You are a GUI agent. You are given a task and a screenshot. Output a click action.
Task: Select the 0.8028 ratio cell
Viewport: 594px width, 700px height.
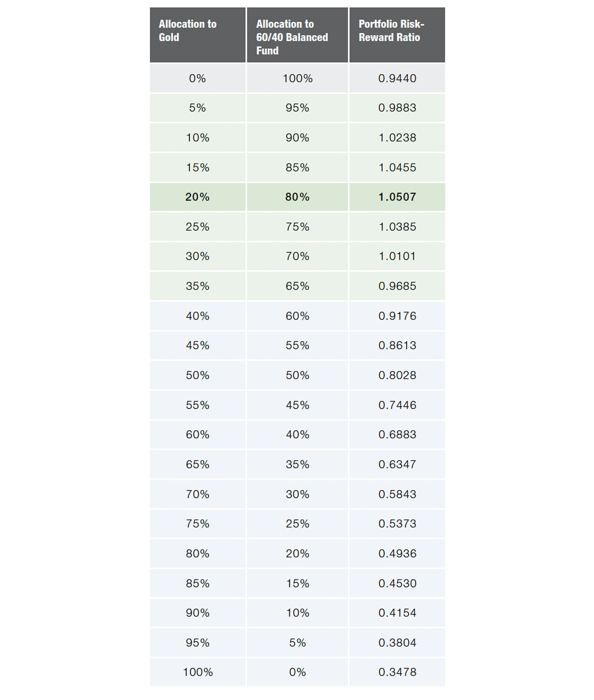click(x=397, y=375)
